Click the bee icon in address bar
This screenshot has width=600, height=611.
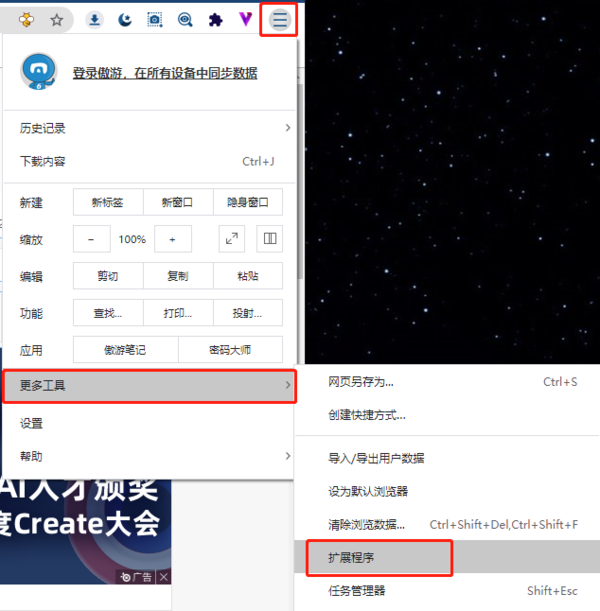tap(26, 19)
